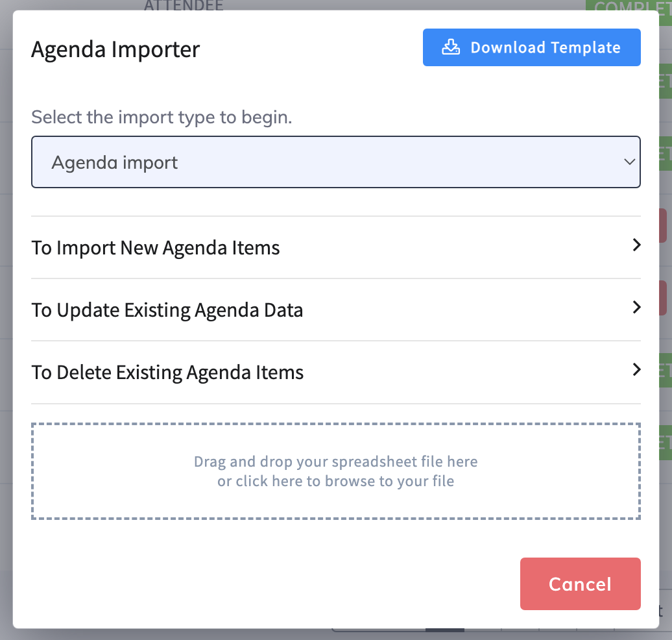The height and width of the screenshot is (640, 672).
Task: Click the chevron beside To Import New Agenda Items
Action: coord(636,245)
